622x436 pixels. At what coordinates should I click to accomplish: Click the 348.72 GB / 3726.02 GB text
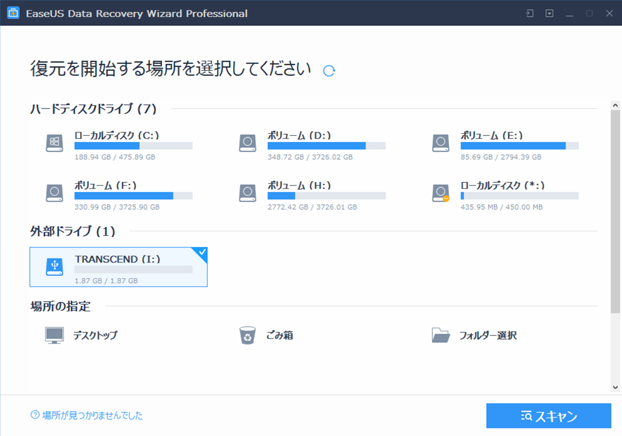[310, 157]
